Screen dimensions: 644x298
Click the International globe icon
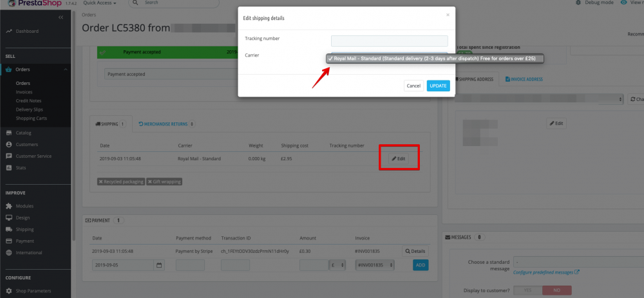coord(8,252)
